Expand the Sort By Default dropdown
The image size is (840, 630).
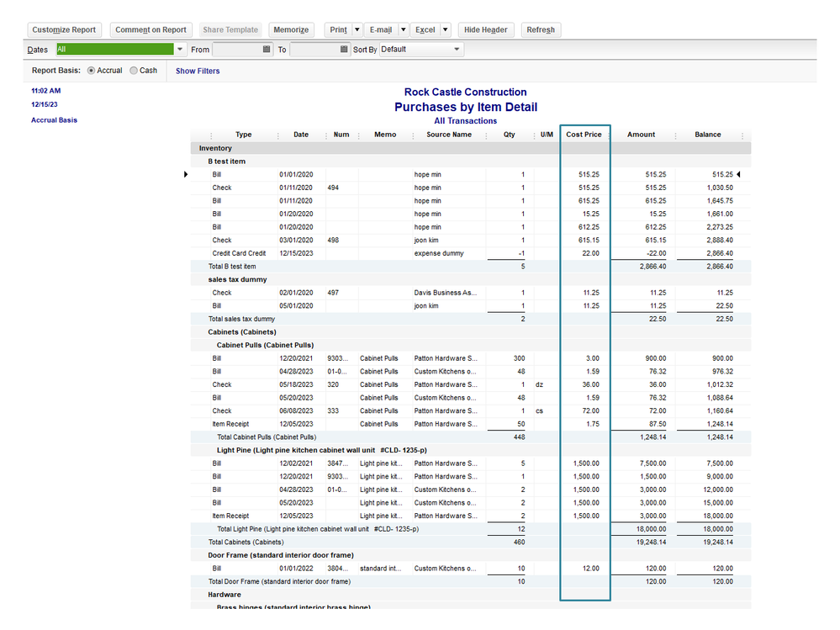[x=457, y=50]
